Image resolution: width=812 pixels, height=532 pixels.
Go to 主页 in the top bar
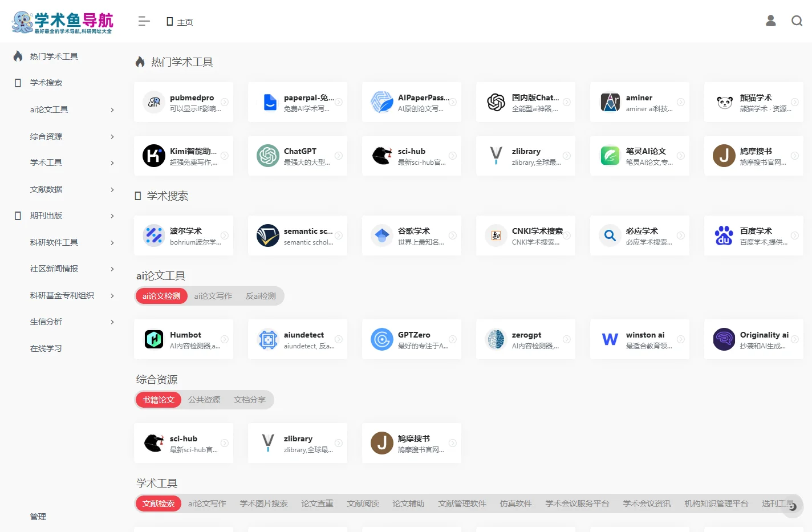[180, 22]
